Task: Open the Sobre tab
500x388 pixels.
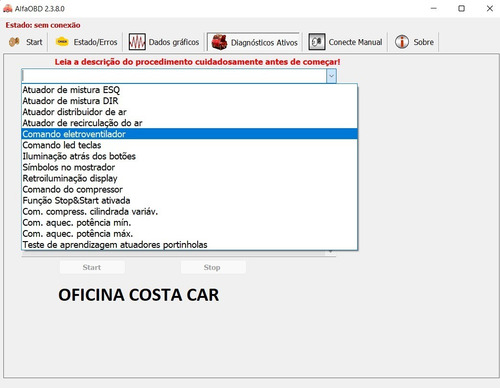Action: tap(424, 42)
